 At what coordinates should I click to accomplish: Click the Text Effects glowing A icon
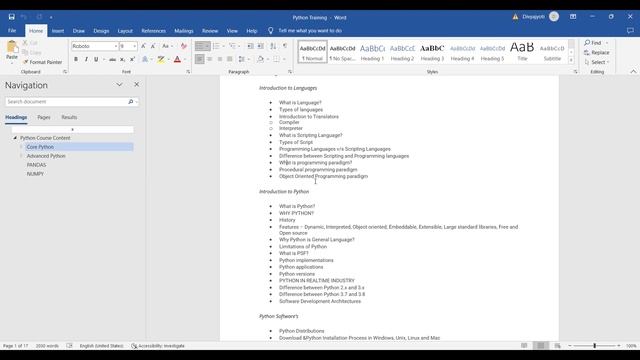coord(145,60)
